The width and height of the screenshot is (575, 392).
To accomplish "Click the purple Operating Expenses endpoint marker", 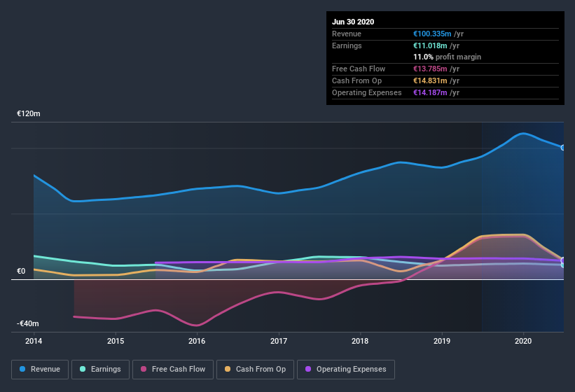I will pos(562,260).
